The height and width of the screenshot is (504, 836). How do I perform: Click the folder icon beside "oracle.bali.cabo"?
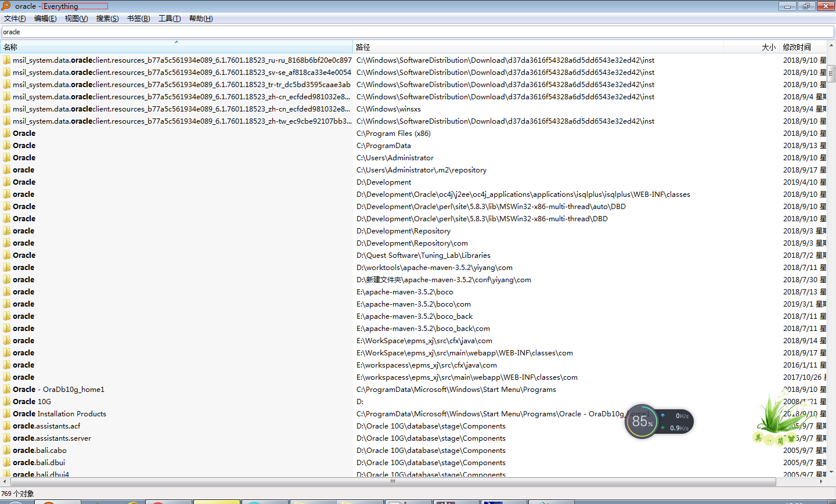(x=6, y=450)
